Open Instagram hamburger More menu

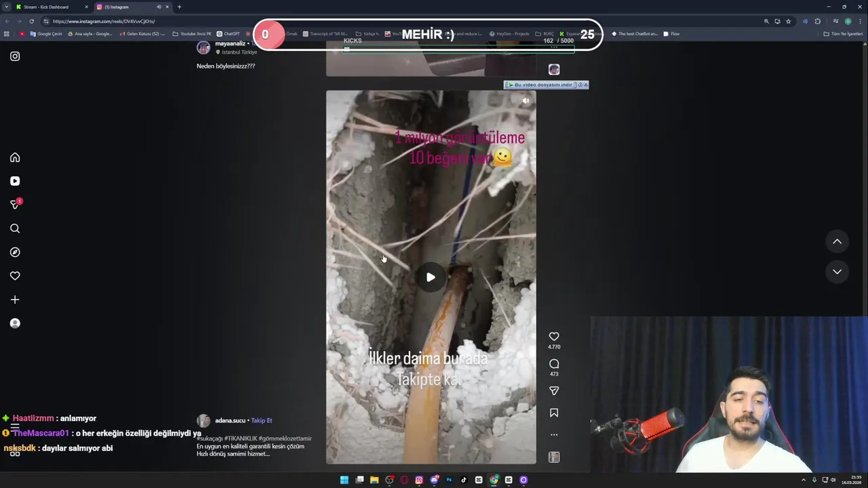tap(15, 426)
